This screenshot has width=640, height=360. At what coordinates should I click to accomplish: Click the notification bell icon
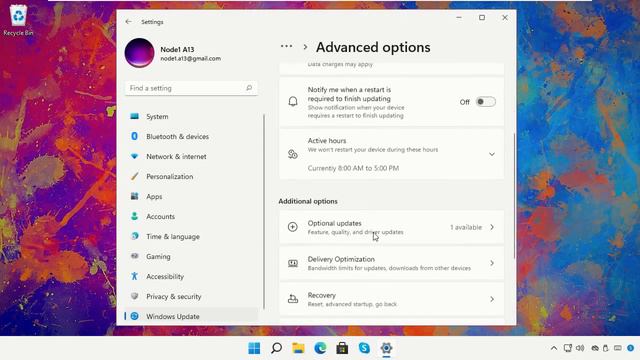[293, 102]
